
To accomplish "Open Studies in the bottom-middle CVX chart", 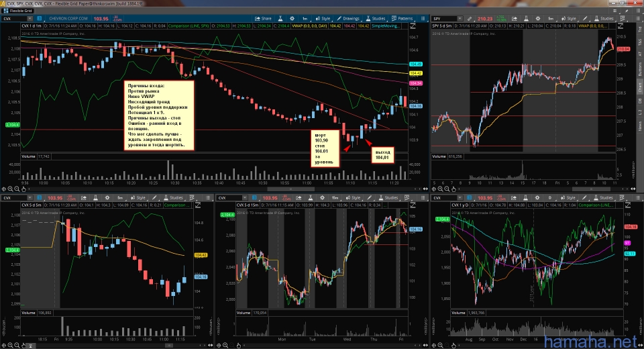I will [x=388, y=198].
